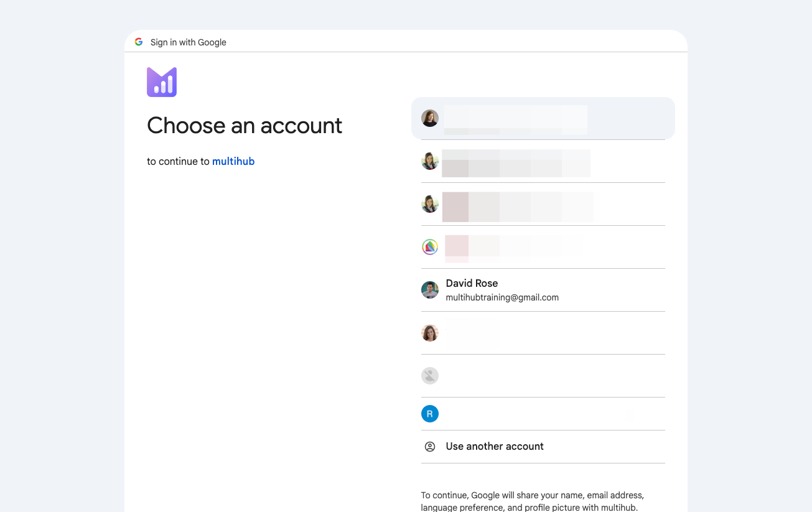This screenshot has width=812, height=512.
Task: Select the David Rose account name
Action: click(x=472, y=283)
